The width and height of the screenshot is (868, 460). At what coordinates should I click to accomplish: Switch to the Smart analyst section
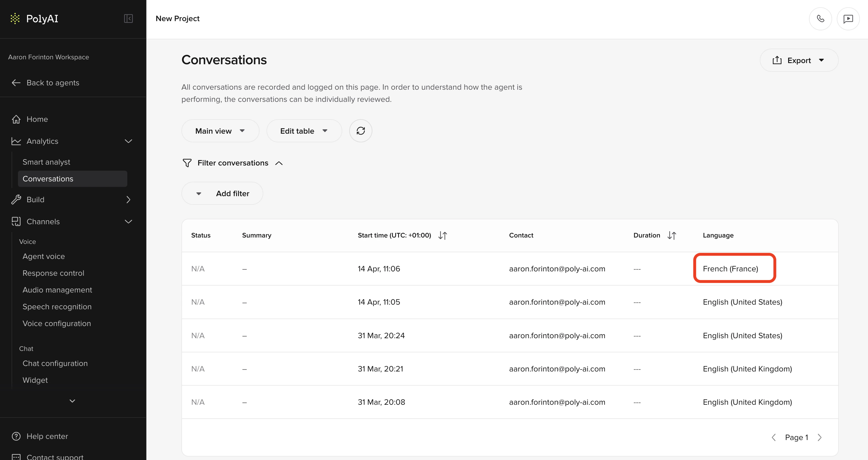(x=47, y=162)
